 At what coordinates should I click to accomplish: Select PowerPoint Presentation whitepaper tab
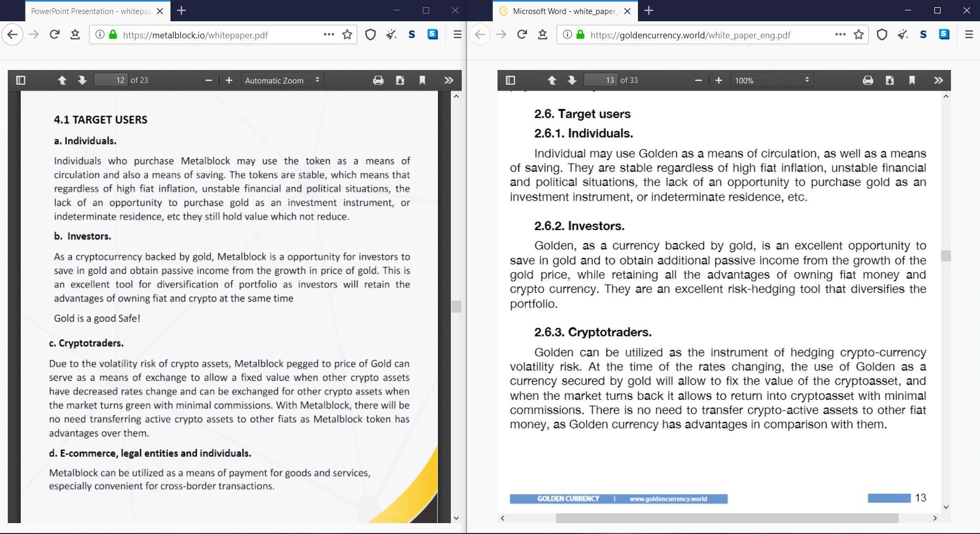(x=91, y=11)
